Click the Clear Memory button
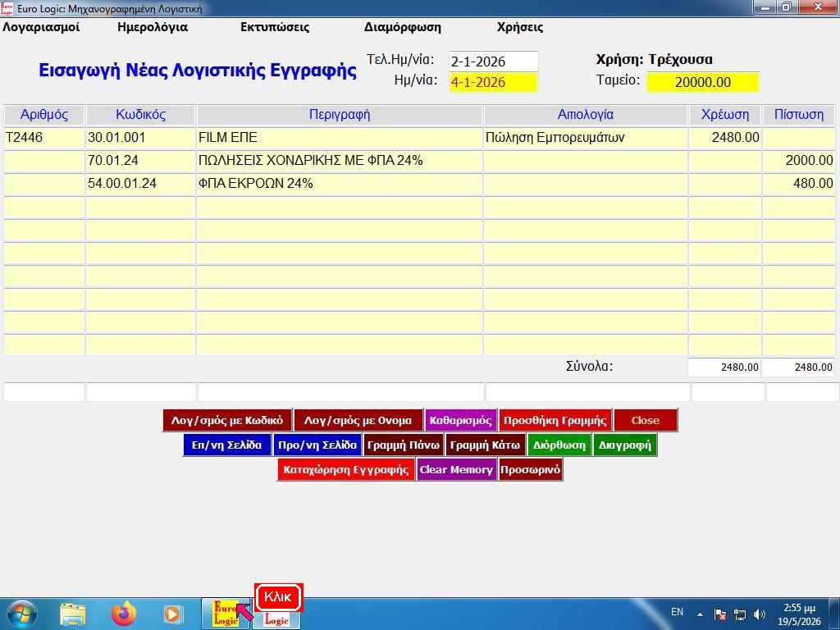Viewport: 840px width, 630px height. click(x=456, y=470)
